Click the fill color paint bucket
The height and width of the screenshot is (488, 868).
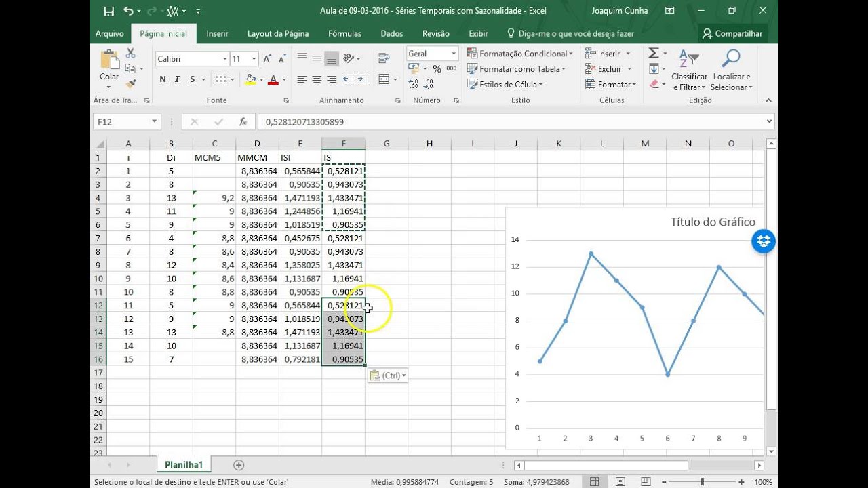[250, 79]
